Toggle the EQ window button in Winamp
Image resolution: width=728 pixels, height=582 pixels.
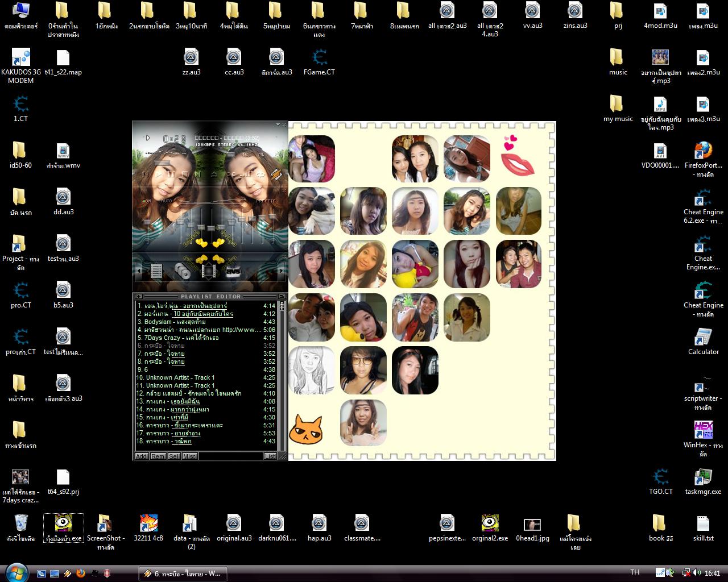click(245, 154)
